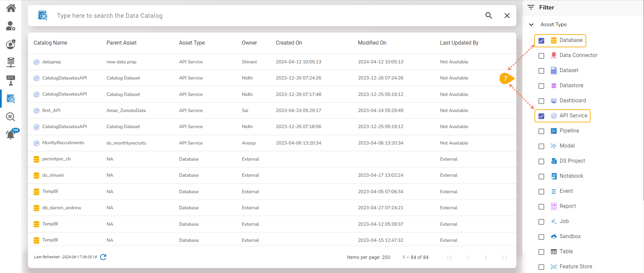This screenshot has width=644, height=273.
Task: Enable the Data Connector checkbox
Action: pos(541,56)
